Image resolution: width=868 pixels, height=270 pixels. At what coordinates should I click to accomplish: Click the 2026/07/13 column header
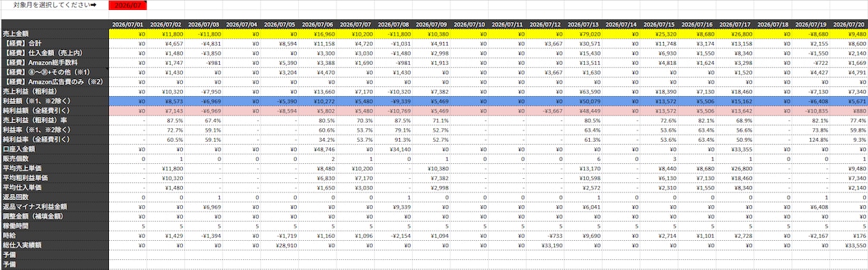(584, 25)
